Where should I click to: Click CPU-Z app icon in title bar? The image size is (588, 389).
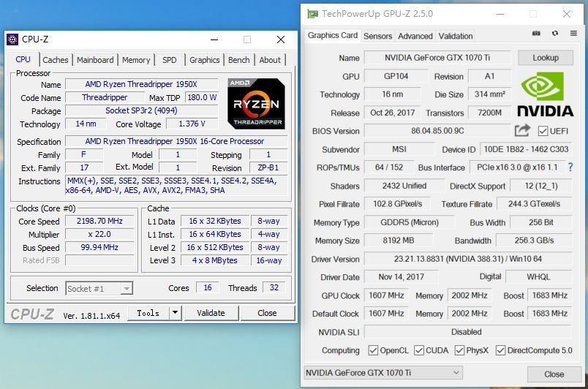[12, 39]
